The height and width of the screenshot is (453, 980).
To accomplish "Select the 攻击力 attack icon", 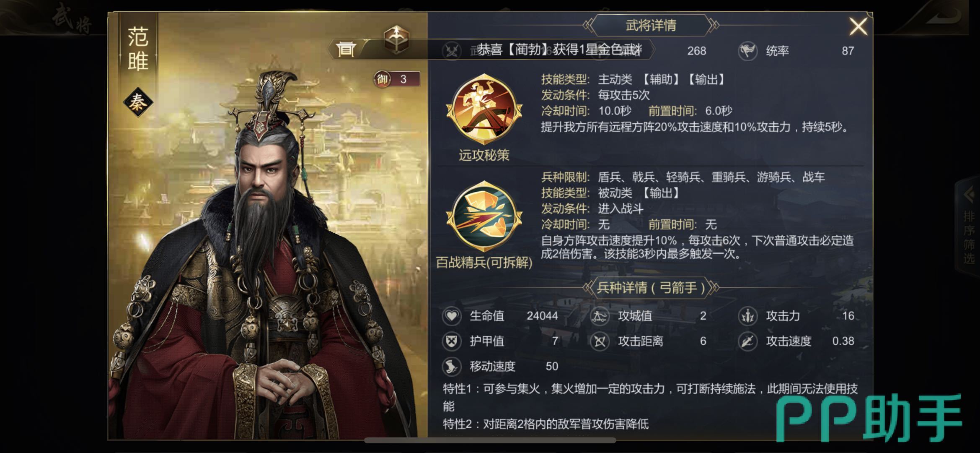I will 748,316.
